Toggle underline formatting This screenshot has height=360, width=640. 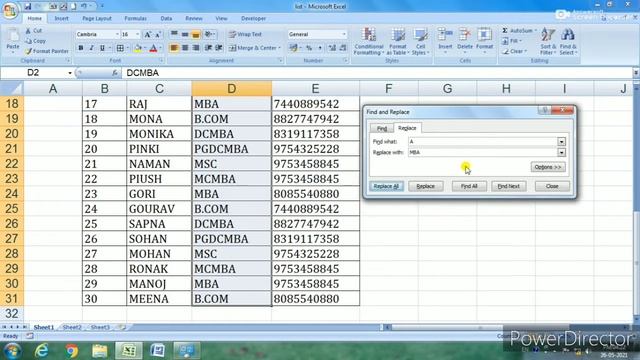(102, 48)
